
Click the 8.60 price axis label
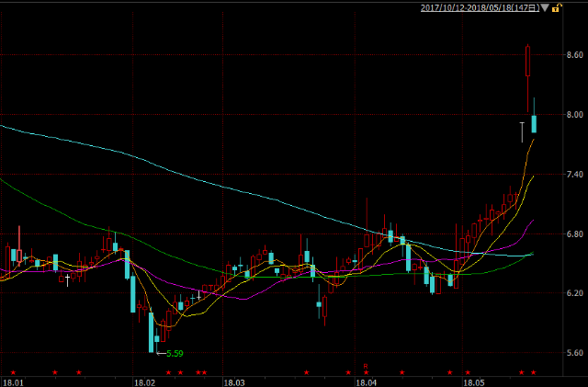[x=574, y=55]
